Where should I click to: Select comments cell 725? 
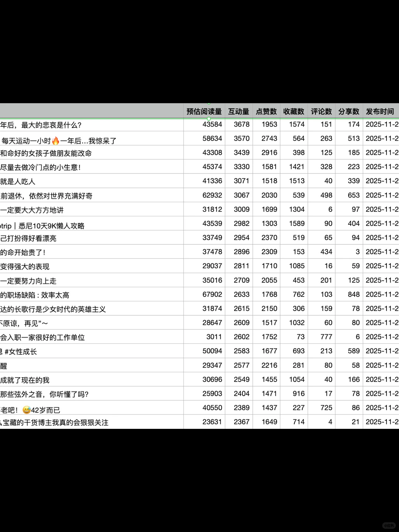coord(321,407)
